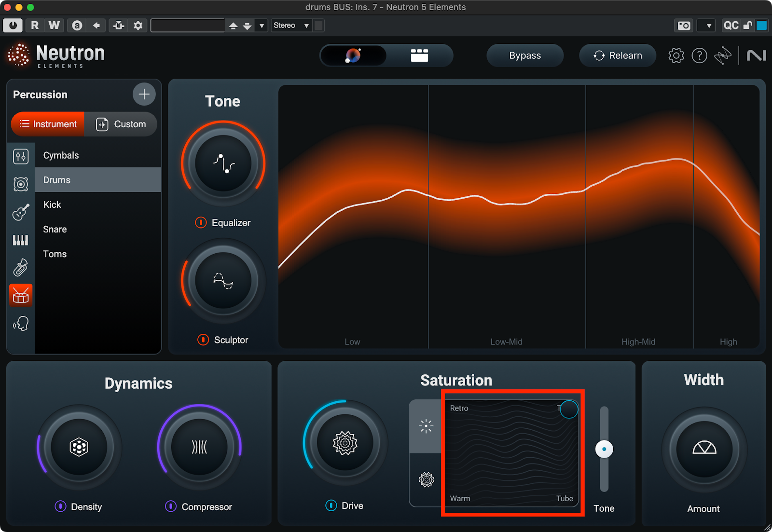The image size is (772, 532).
Task: Click the Density knob
Action: 79,447
